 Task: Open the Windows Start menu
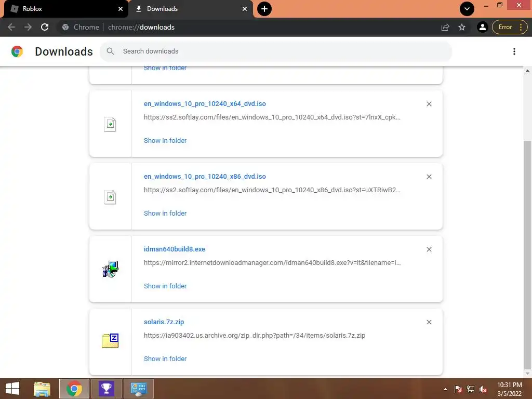click(12, 389)
